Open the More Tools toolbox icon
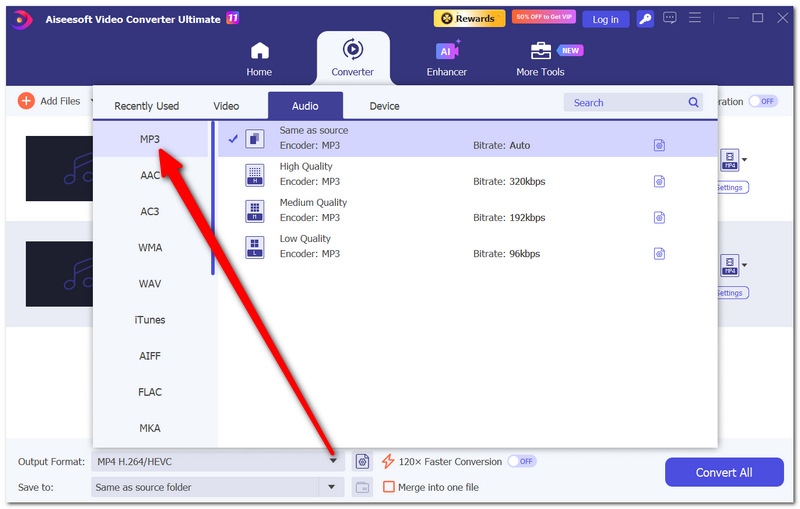 [x=540, y=50]
